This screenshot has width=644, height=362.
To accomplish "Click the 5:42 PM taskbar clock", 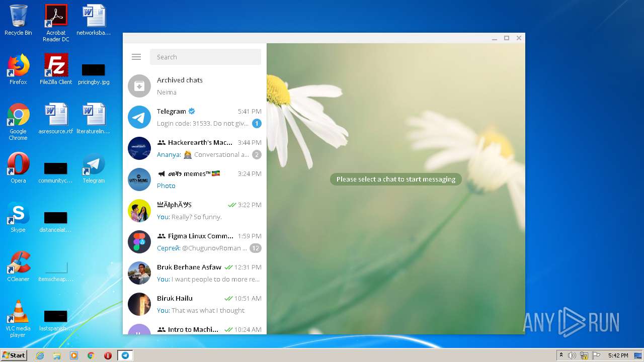I will pos(618,355).
